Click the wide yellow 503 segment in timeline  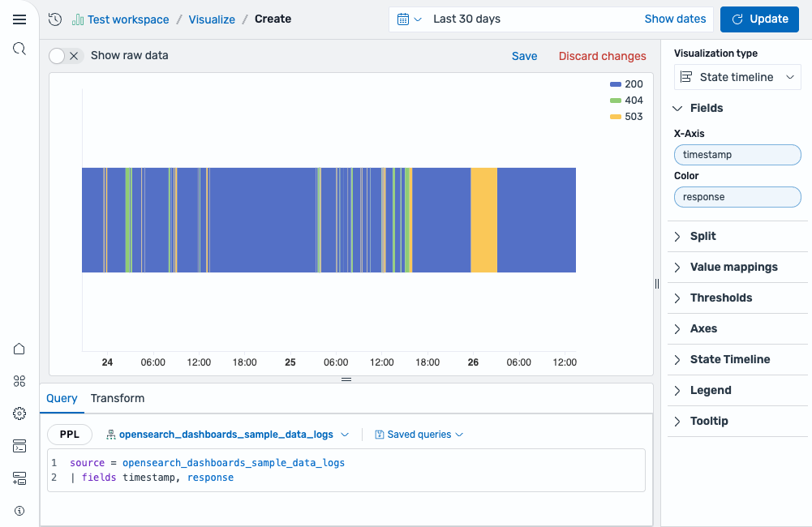[483, 220]
